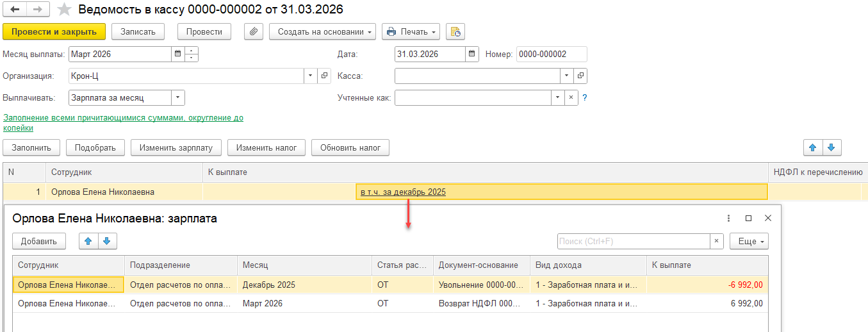
Task: Move the employee row down in the main table
Action: (831, 147)
